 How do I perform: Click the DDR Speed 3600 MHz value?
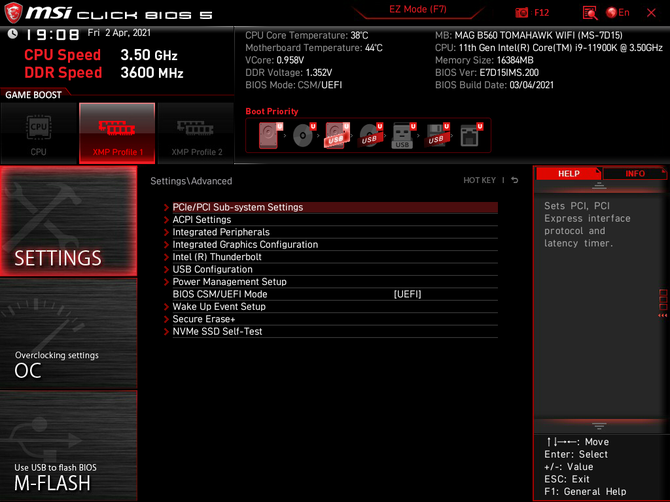tap(152, 73)
